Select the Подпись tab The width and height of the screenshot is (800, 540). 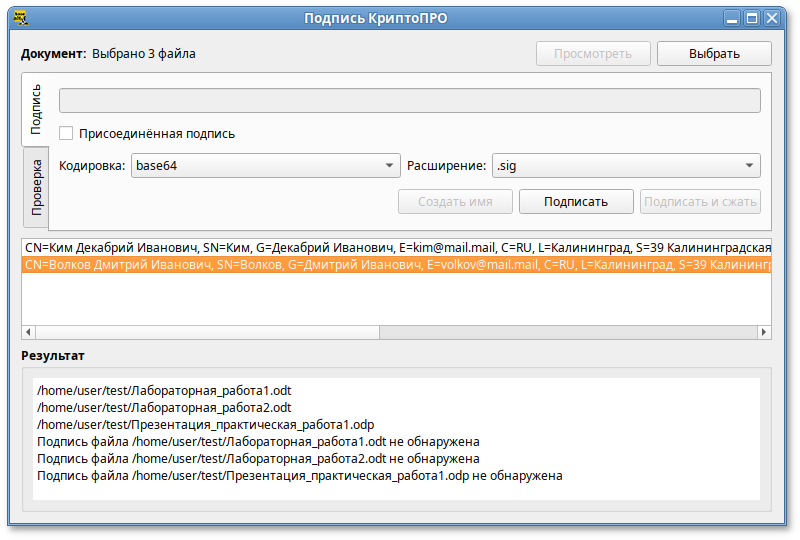point(36,109)
